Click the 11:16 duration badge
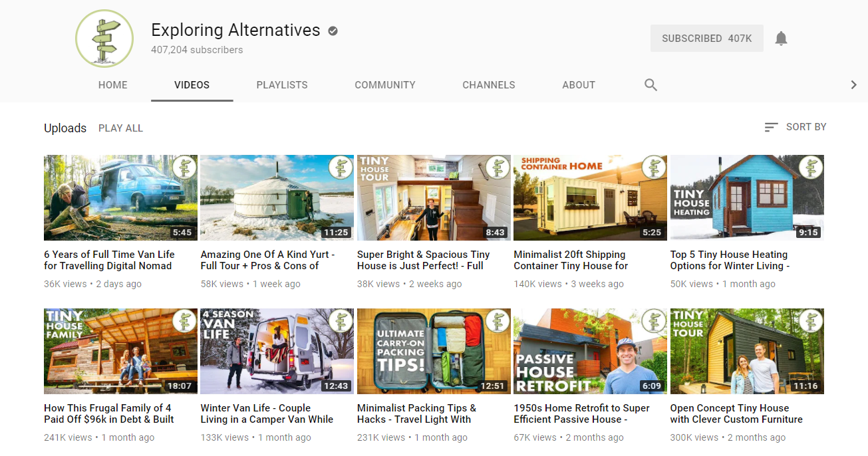This screenshot has height=456, width=868. coord(805,386)
